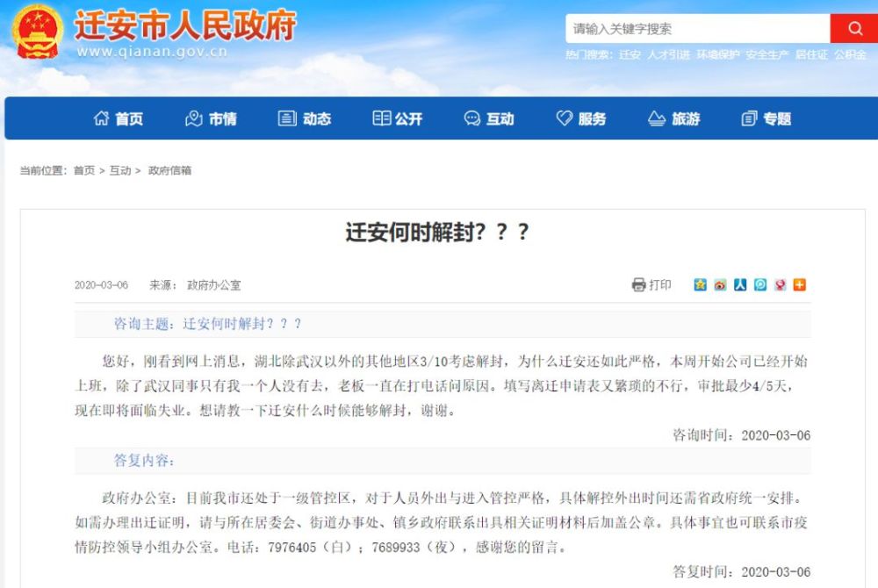
Task: Click the national emblem logo
Action: pos(38,32)
